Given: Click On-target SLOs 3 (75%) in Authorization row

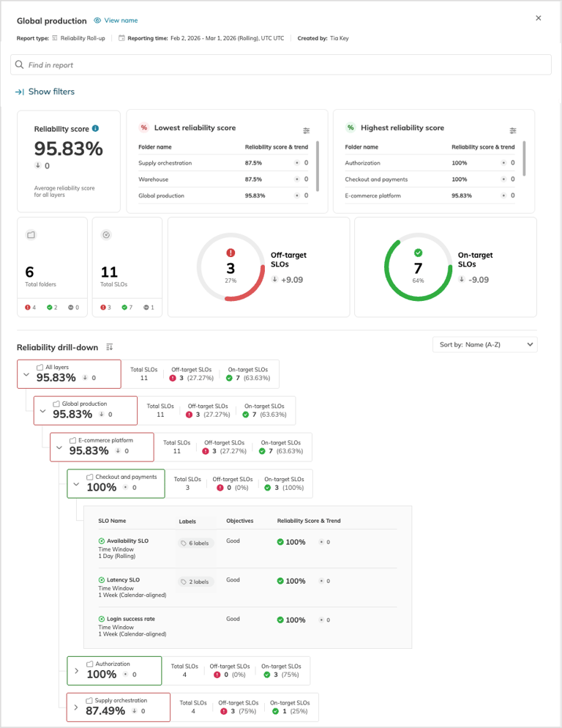Looking at the screenshot, I should coord(281,675).
